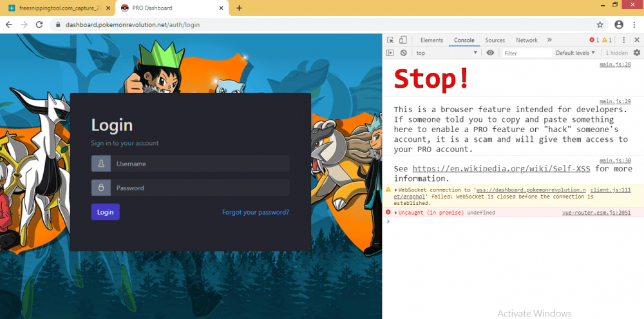This screenshot has height=319, width=644.
Task: Restore the browser window size
Action: tap(615, 5)
